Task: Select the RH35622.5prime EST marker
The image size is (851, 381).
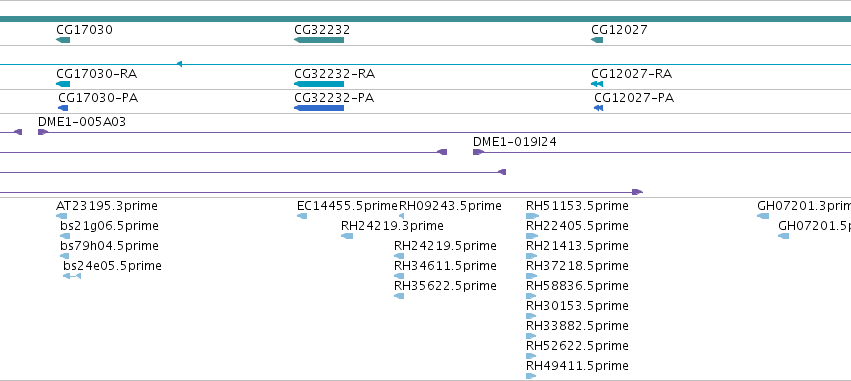Action: point(399,296)
